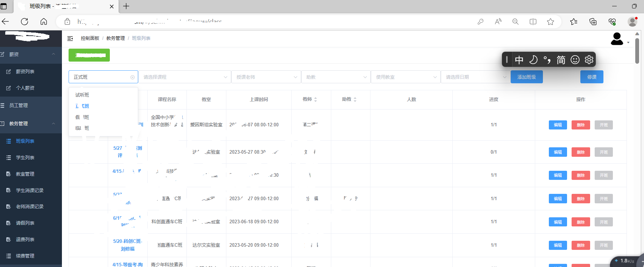Click the green button above the filters
Screen dimensions: 644x267
(x=89, y=55)
